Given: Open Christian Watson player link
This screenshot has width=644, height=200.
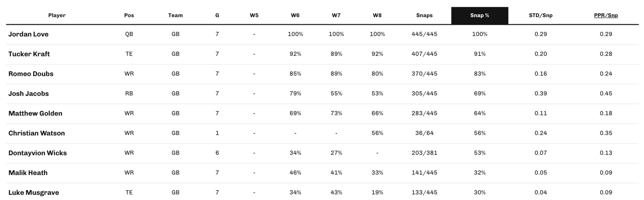Looking at the screenshot, I should 36,133.
